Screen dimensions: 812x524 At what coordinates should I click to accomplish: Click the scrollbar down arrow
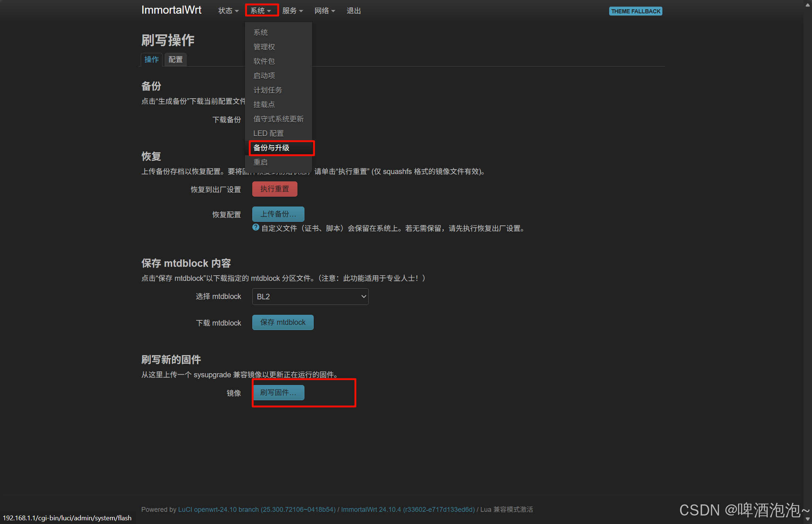click(808, 519)
